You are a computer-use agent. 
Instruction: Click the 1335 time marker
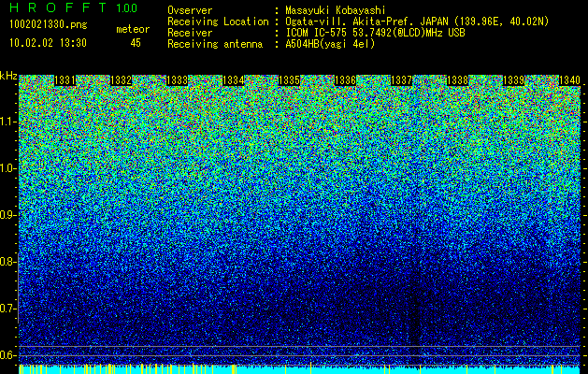pos(290,80)
